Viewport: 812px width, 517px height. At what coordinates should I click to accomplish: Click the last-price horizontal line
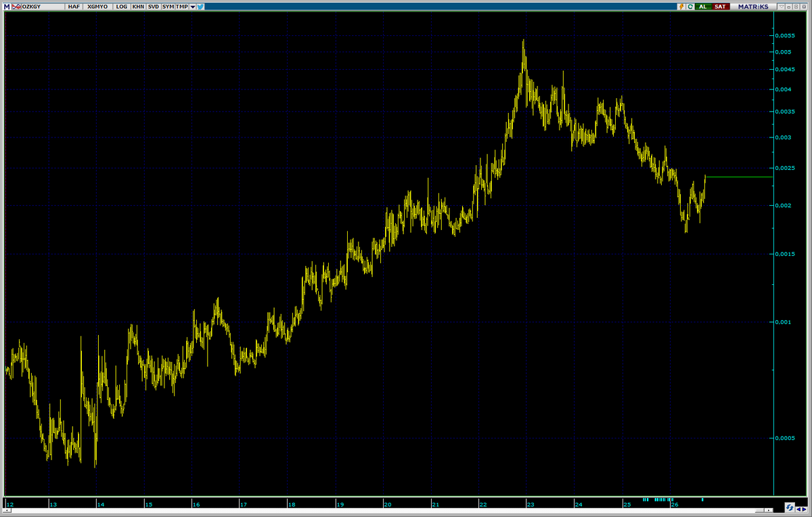click(739, 177)
